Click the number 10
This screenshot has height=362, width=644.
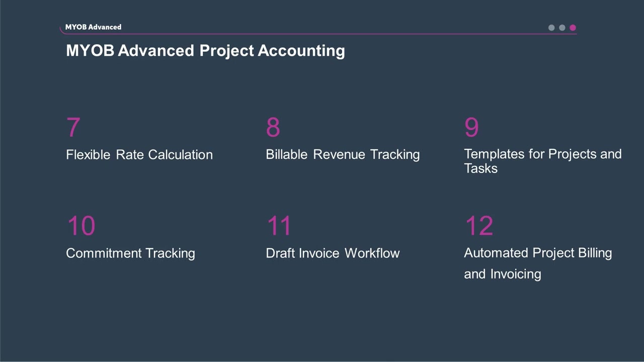coord(81,226)
